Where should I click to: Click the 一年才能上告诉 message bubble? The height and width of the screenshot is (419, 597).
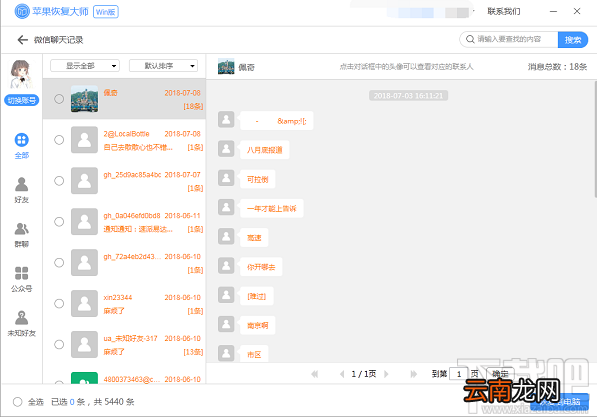click(271, 209)
